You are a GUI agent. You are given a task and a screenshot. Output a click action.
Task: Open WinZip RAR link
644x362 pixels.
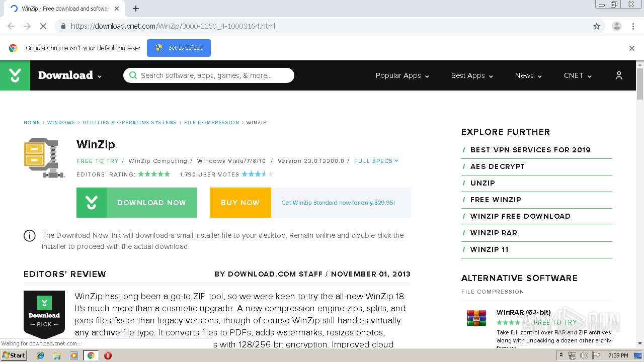[494, 233]
